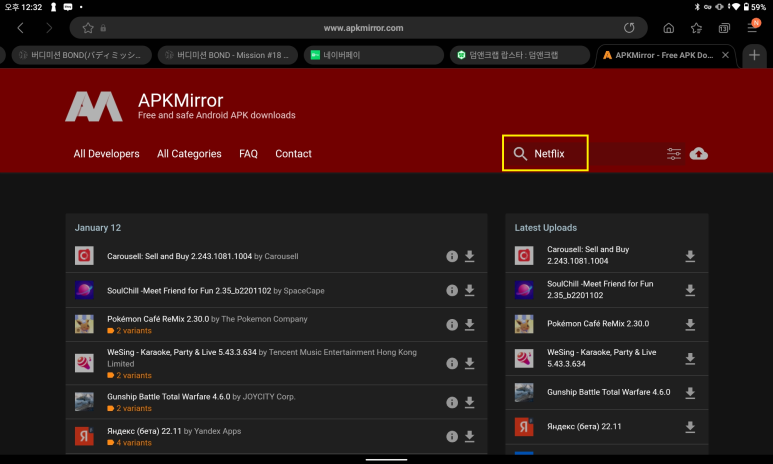773x464 pixels.
Task: Switch to the 덤앤크랩 랍스타 tab
Action: click(520, 55)
